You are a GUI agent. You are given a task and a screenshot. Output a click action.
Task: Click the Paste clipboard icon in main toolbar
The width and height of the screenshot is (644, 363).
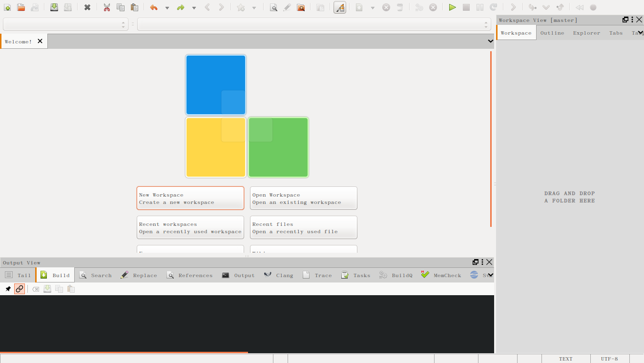point(134,7)
